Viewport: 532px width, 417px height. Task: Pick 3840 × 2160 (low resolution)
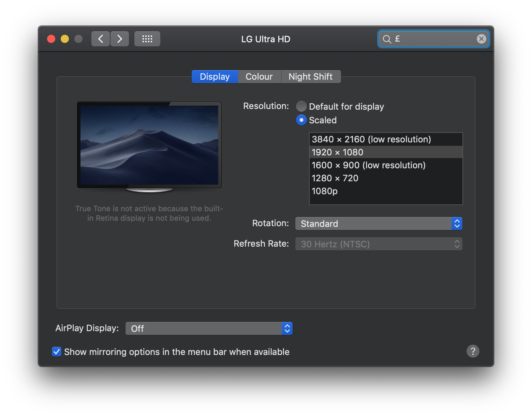(x=386, y=139)
